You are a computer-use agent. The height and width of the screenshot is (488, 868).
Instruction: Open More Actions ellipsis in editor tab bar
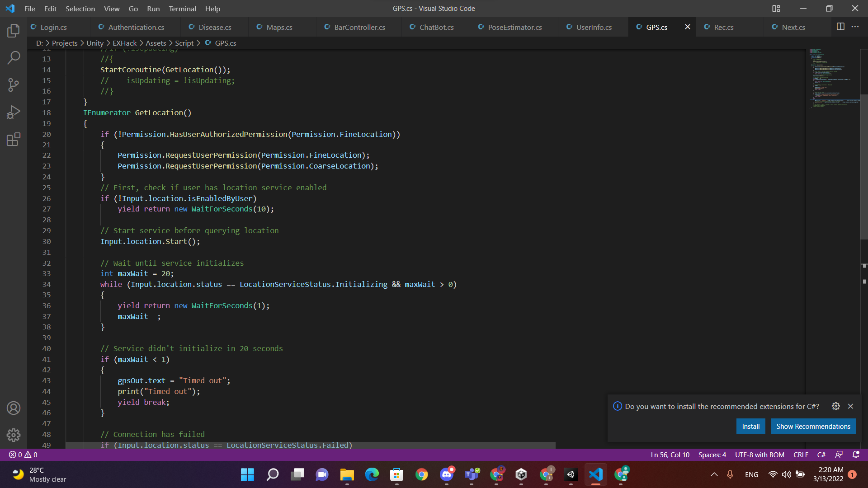(855, 27)
